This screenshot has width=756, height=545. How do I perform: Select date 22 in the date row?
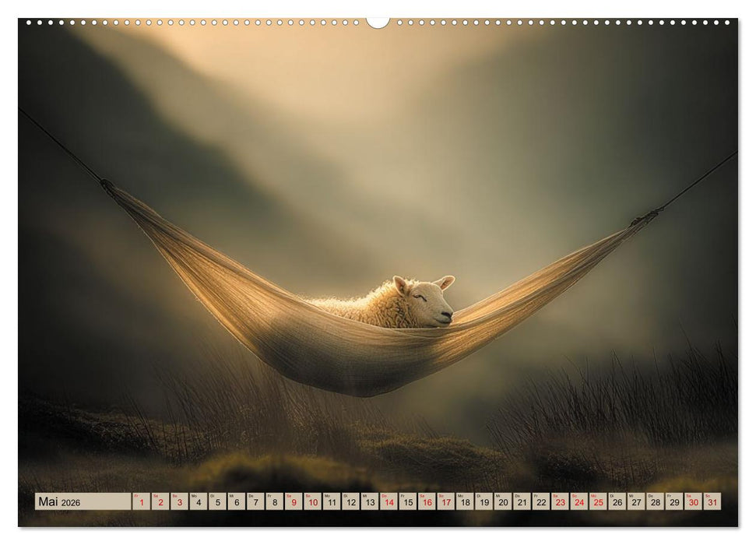click(540, 502)
